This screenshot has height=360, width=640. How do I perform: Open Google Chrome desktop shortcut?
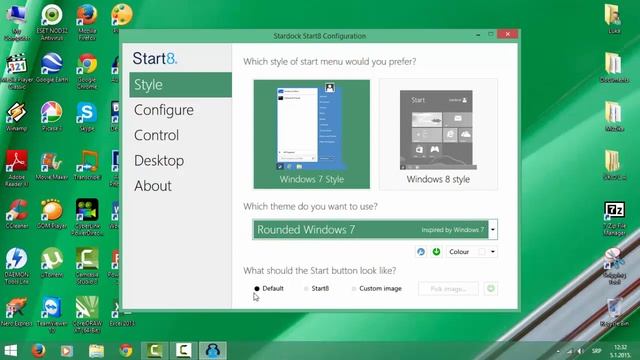click(x=87, y=71)
